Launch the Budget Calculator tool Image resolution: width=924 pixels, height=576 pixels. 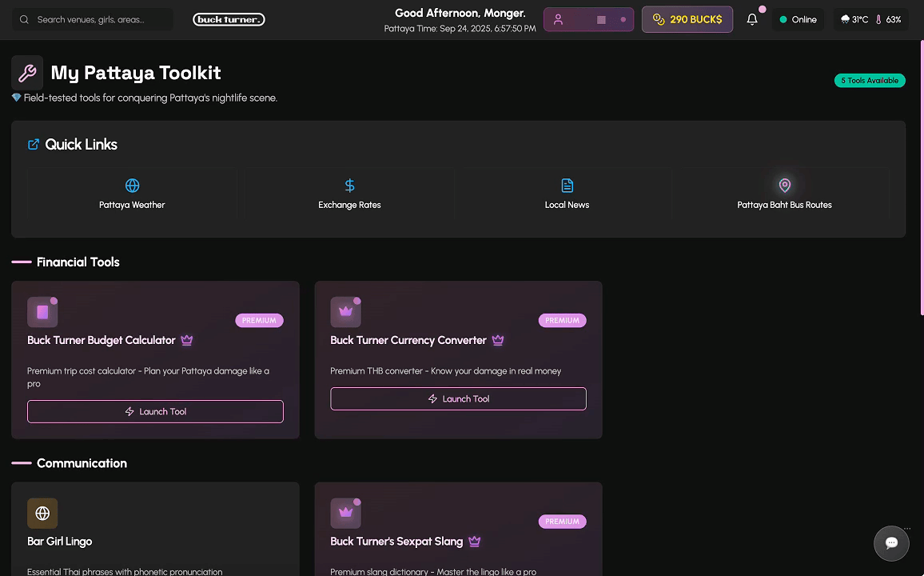click(155, 411)
